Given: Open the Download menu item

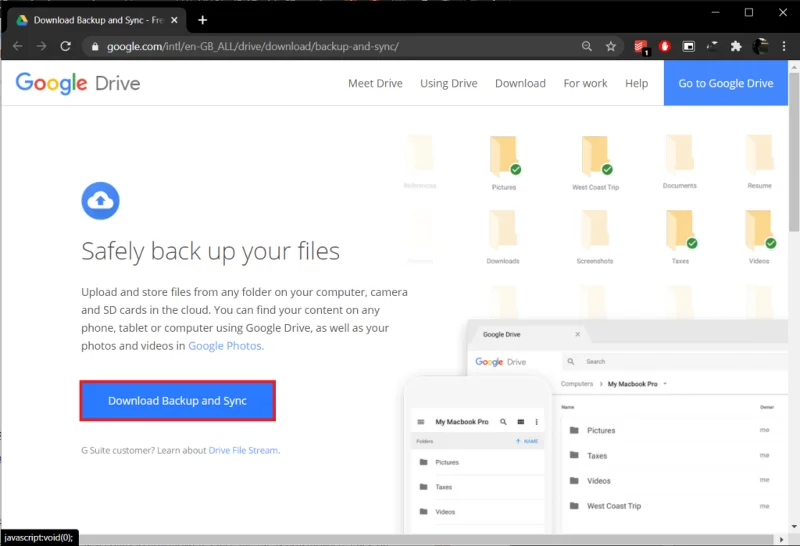Looking at the screenshot, I should pyautogui.click(x=520, y=83).
